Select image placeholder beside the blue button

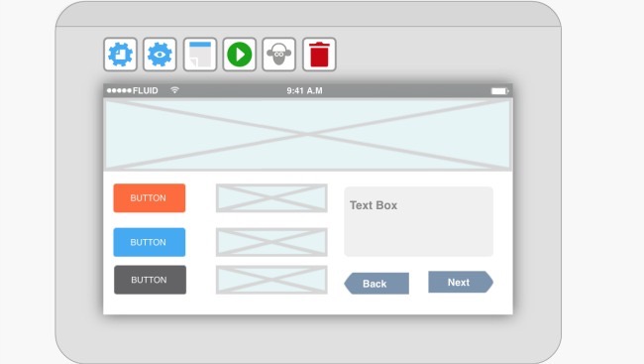coord(271,242)
